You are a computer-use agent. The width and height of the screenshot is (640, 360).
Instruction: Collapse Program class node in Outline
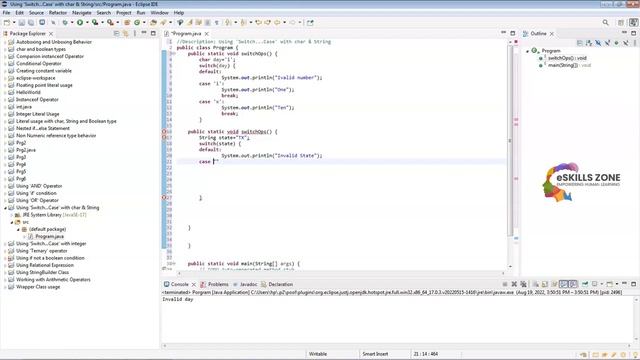pyautogui.click(x=527, y=51)
